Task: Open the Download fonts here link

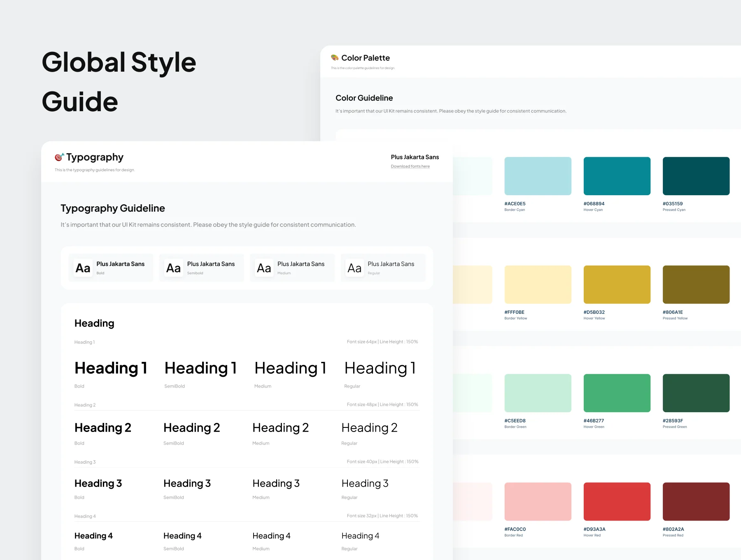Action: point(410,166)
